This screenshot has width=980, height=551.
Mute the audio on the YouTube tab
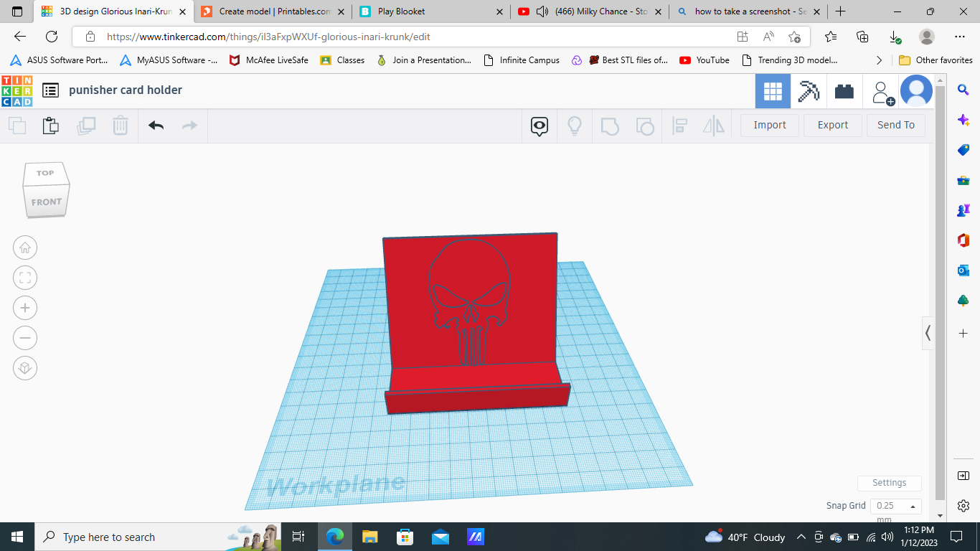[x=542, y=11]
